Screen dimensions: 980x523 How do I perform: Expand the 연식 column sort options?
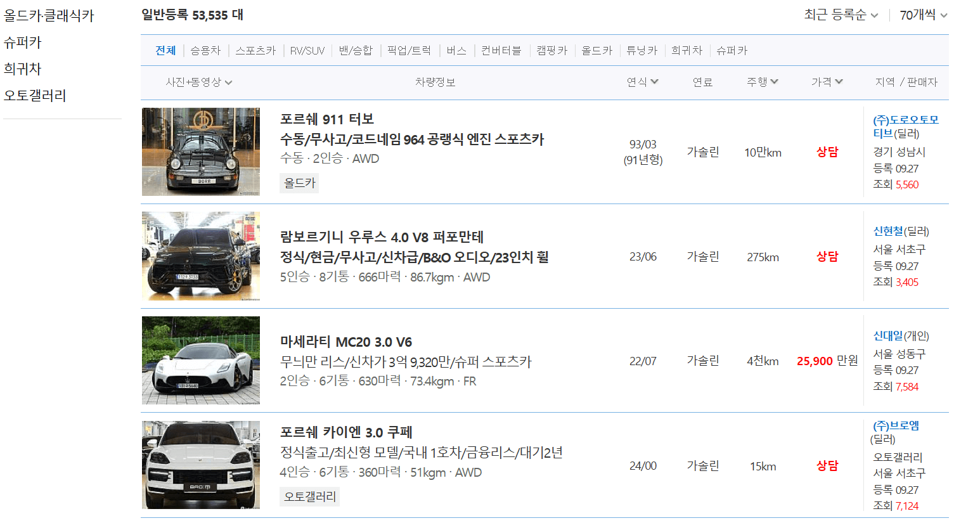point(642,81)
